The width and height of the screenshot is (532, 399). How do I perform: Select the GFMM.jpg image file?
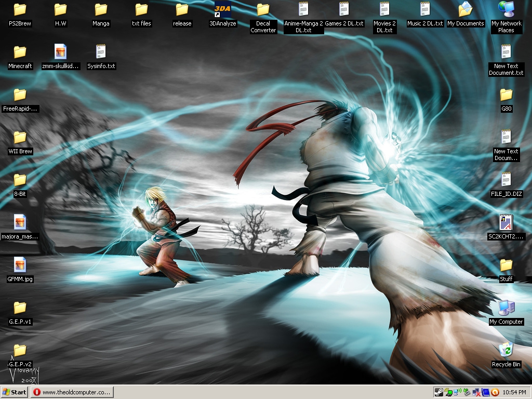click(x=20, y=265)
